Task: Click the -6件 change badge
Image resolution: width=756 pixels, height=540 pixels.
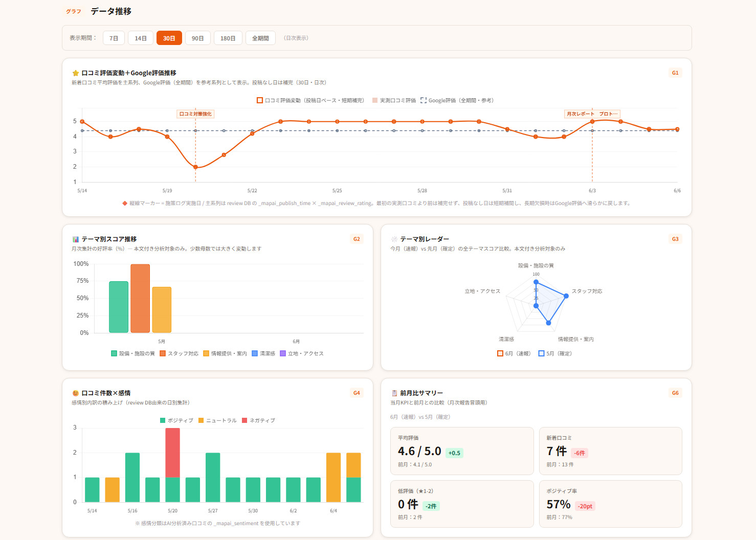Action: pyautogui.click(x=580, y=453)
